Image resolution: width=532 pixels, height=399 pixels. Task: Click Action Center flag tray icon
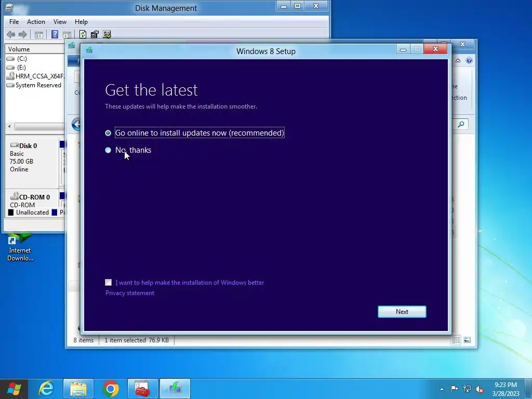[454, 389]
